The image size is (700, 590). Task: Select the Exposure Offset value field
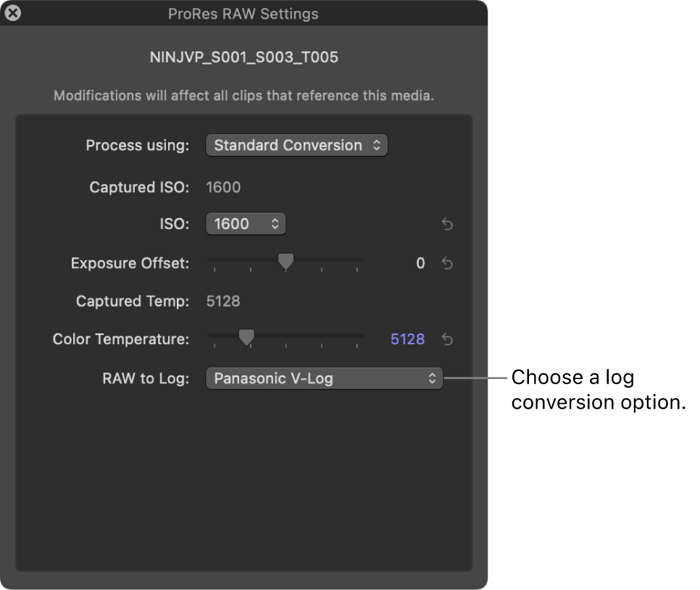coord(420,264)
